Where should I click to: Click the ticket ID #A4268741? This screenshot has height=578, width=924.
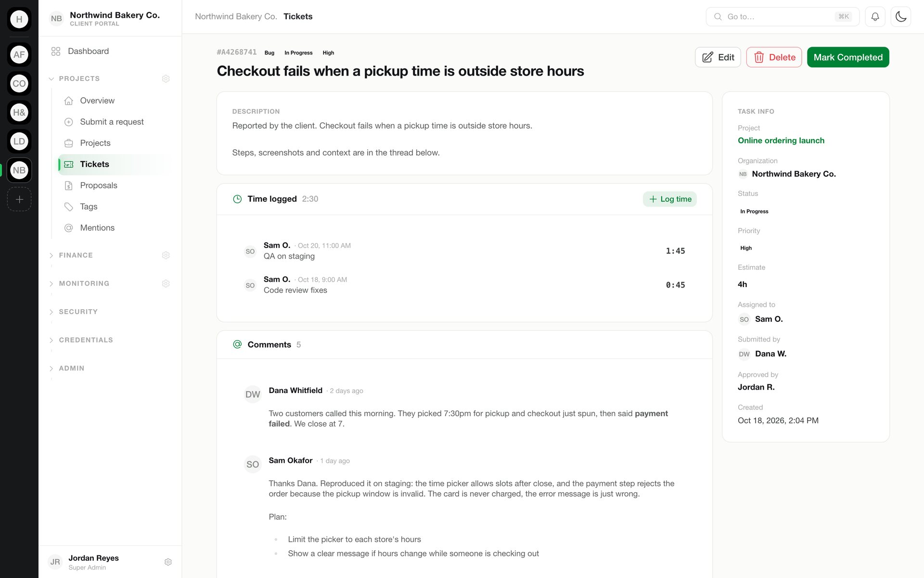[x=237, y=53]
